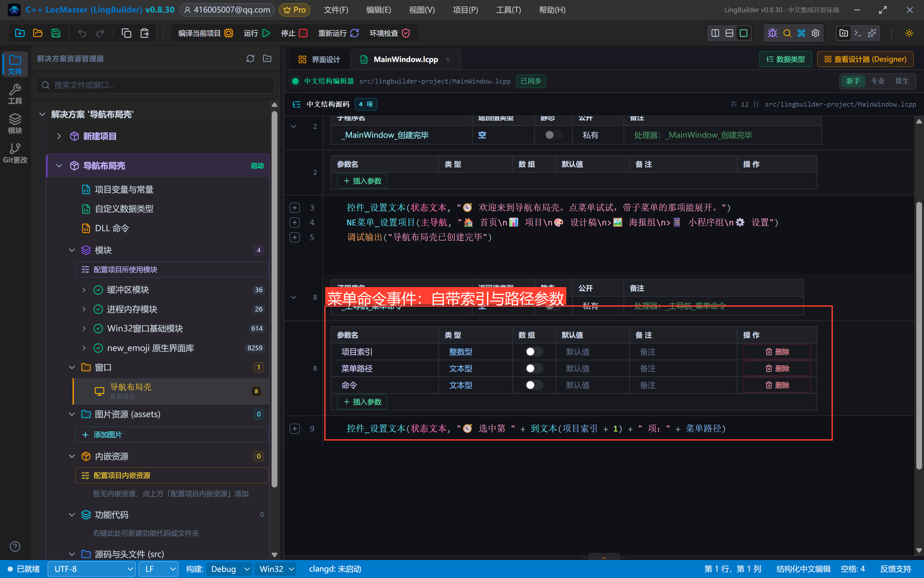The image size is (924, 578).
Task: Click the 配置项目所使用模块 entry
Action: coord(171,269)
